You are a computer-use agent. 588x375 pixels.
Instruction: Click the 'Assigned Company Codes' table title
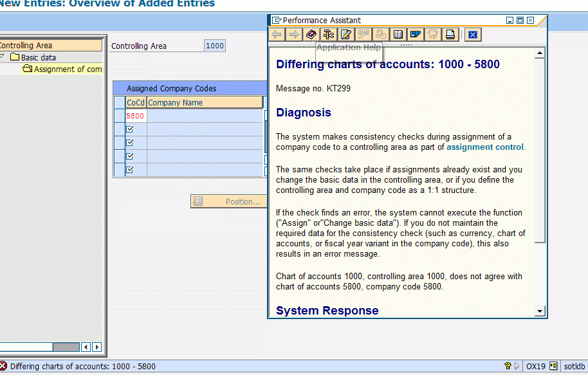[x=171, y=89]
